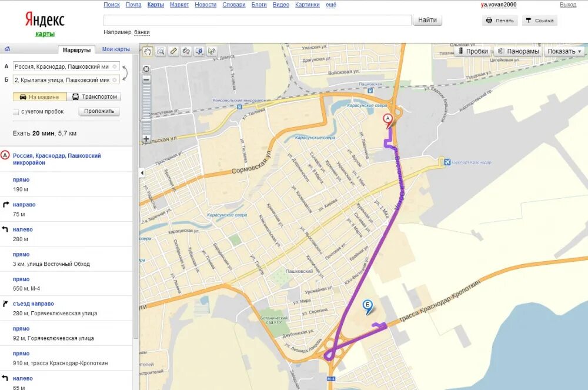Click the ya.vovan2000 account name
Image resolution: width=588 pixels, height=390 pixels.
[x=499, y=5]
